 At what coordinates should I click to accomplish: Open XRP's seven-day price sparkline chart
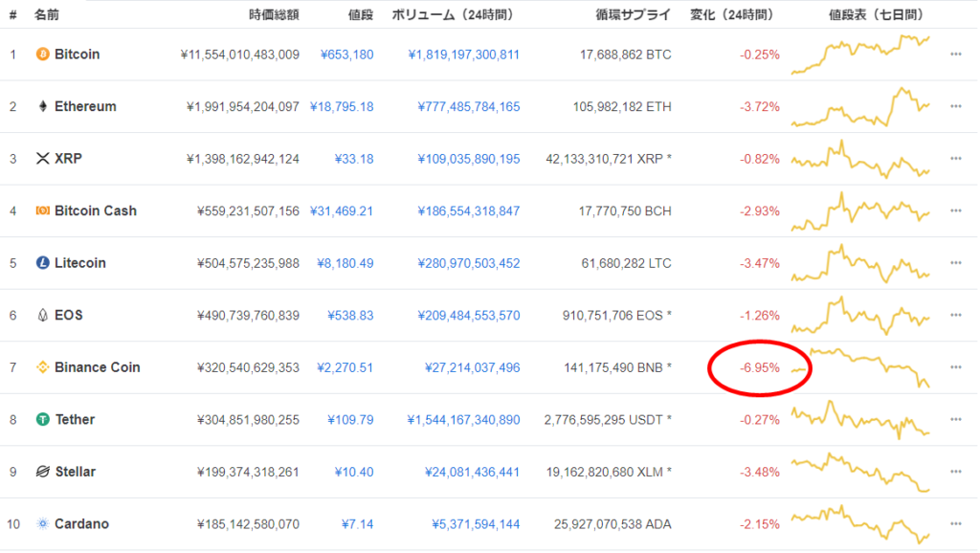click(x=860, y=159)
